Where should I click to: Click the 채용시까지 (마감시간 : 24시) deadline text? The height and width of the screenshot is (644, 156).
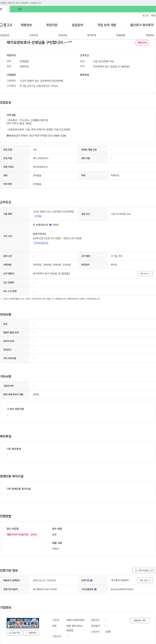click(x=22, y=535)
